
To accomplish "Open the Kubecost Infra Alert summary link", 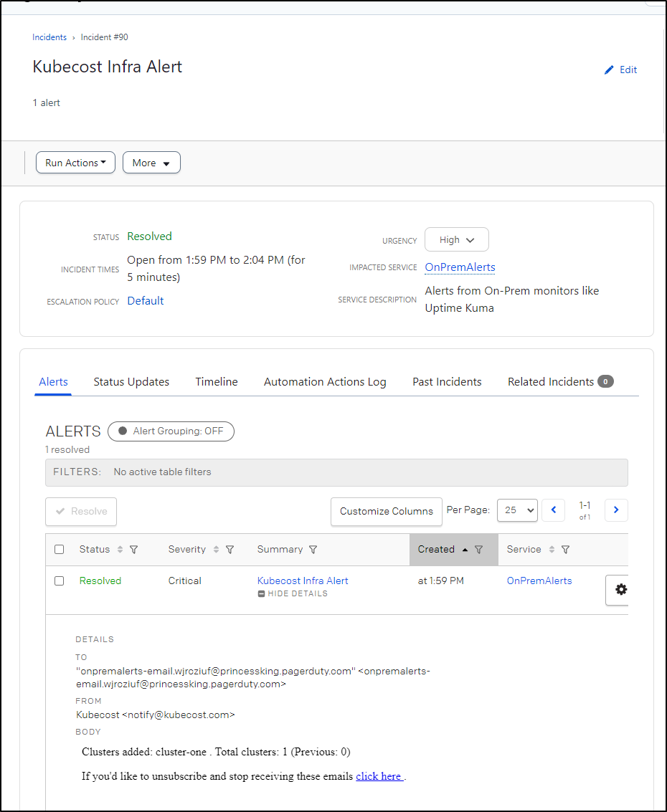I will (x=303, y=581).
